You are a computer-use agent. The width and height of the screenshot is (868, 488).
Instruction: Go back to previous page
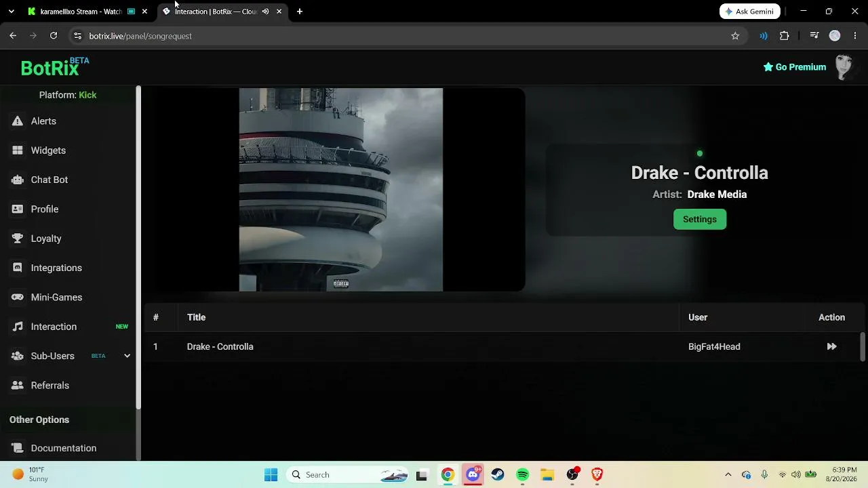[x=13, y=36]
